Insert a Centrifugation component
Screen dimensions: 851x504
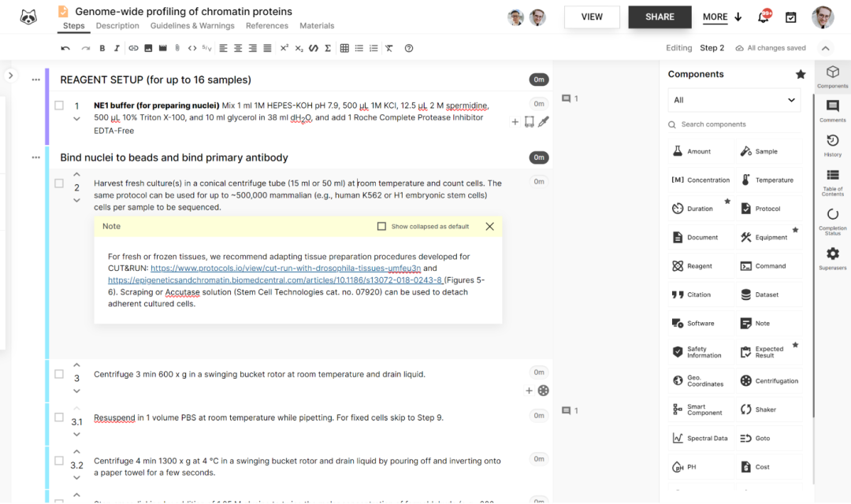coord(769,381)
